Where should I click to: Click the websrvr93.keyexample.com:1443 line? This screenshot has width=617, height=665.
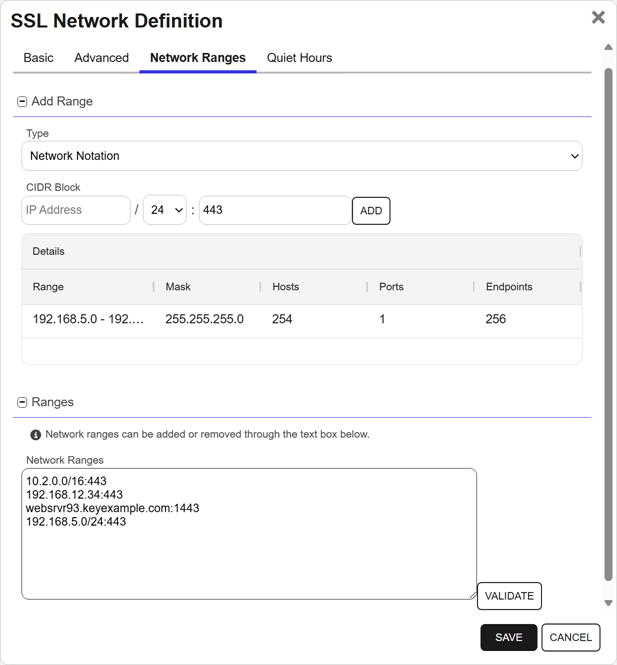tap(112, 508)
